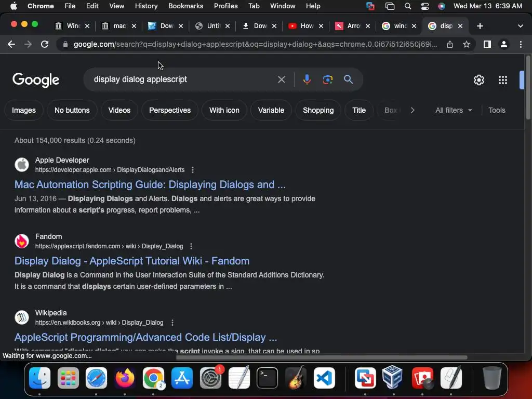The width and height of the screenshot is (532, 399).
Task: Click the Chrome address bar URL
Action: (x=255, y=45)
